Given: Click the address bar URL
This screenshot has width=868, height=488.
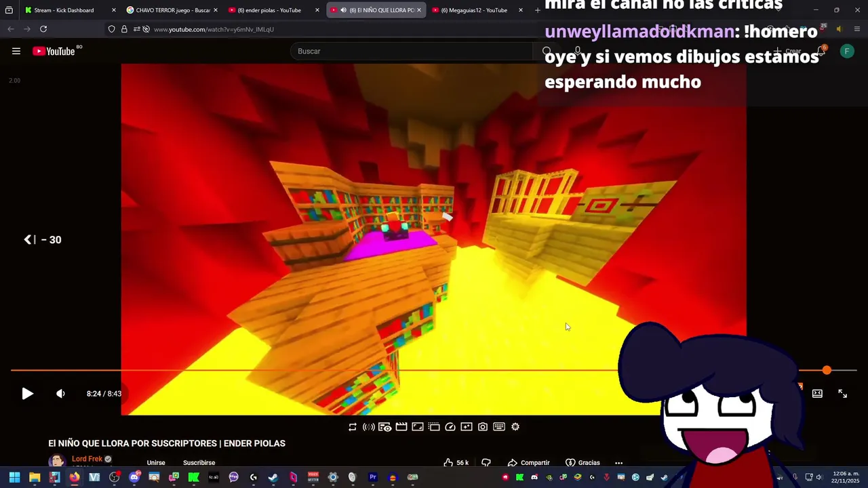Looking at the screenshot, I should [x=214, y=30].
